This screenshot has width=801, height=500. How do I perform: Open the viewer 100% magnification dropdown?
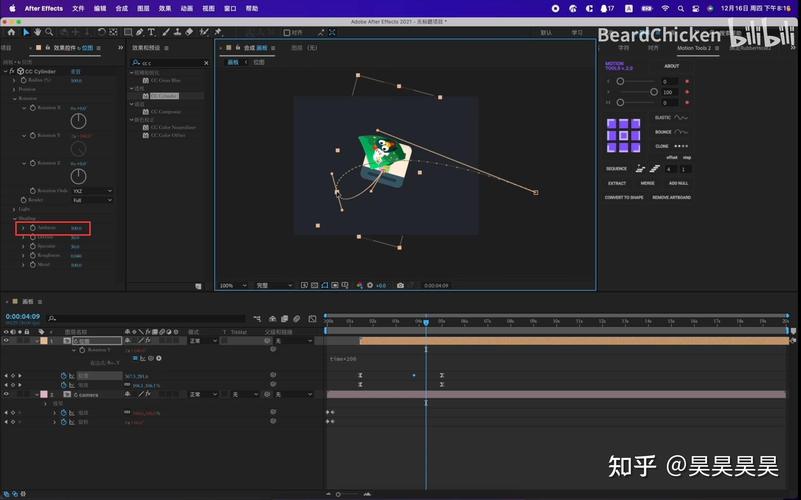233,285
